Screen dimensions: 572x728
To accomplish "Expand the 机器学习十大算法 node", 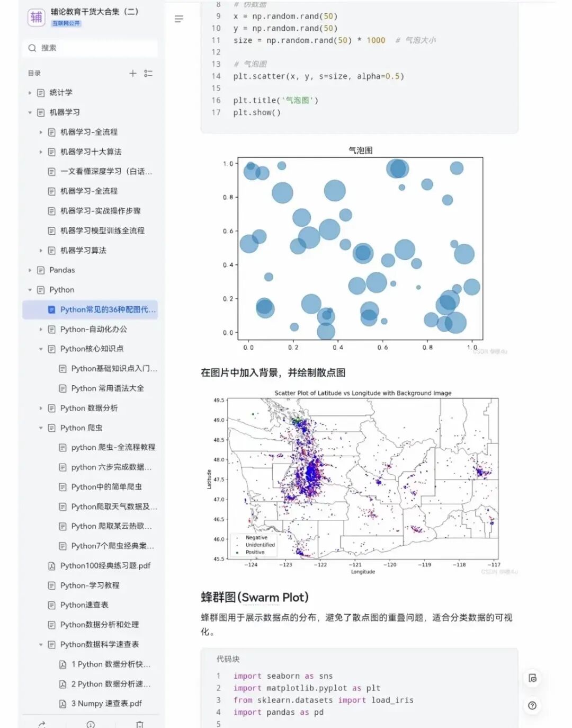I will coord(41,152).
